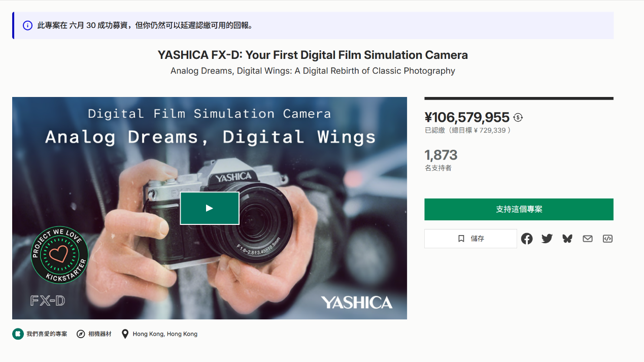Share the project on Twitter
The width and height of the screenshot is (644, 362).
(547, 239)
